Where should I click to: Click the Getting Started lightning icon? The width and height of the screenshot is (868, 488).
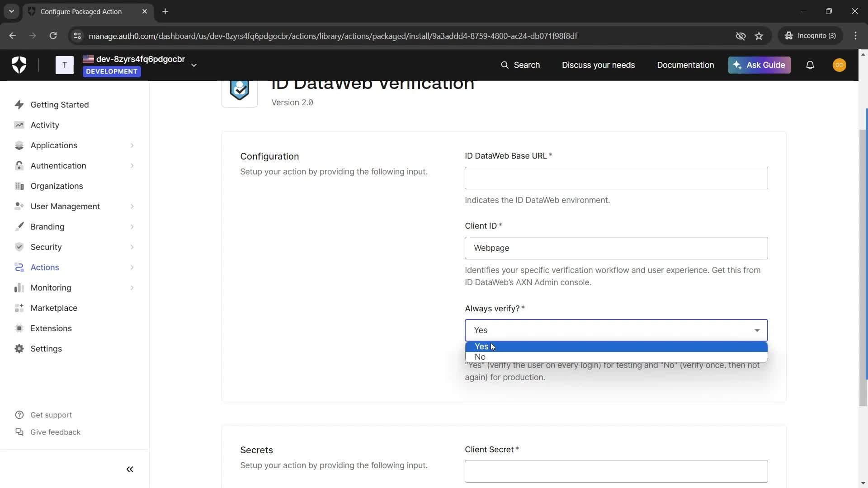pyautogui.click(x=19, y=105)
